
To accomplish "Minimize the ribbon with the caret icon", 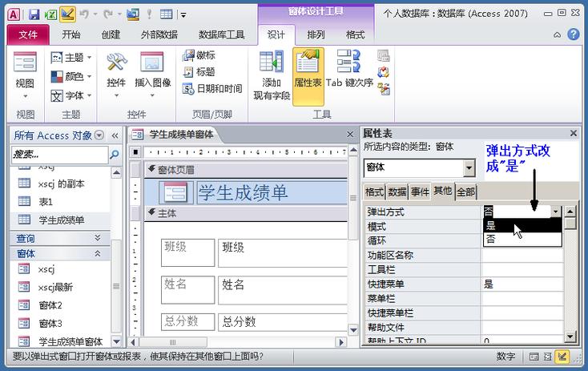I will (x=558, y=35).
